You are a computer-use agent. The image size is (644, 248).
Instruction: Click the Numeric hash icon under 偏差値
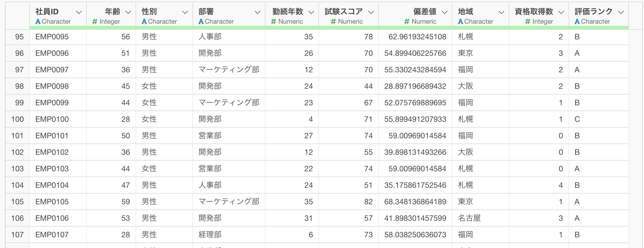point(407,21)
